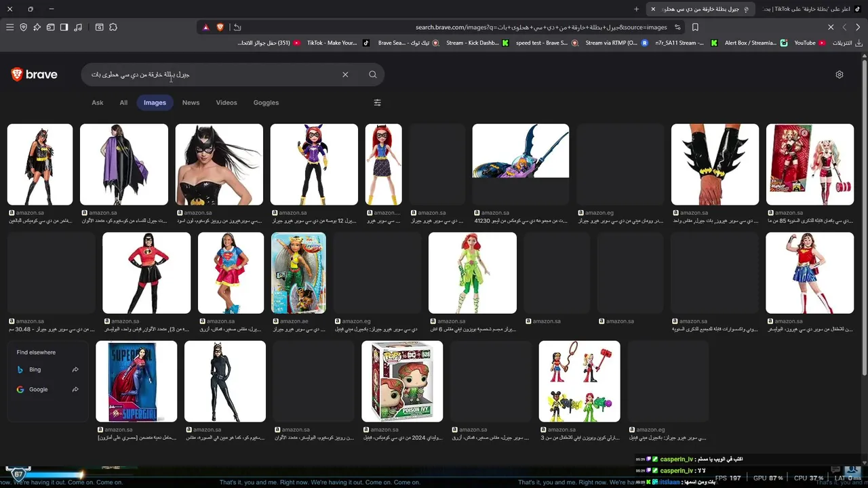Image resolution: width=868 pixels, height=488 pixels.
Task: Open the packaged Hawkgirl doll image
Action: (x=298, y=273)
